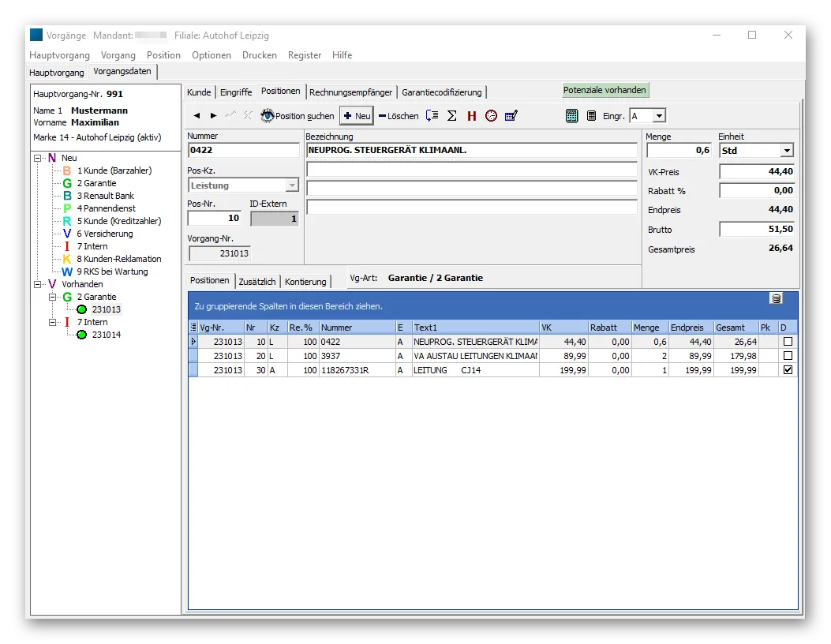Uncheck the D checkbox for position 30
Viewport: 831px width, 644px height.
point(788,369)
